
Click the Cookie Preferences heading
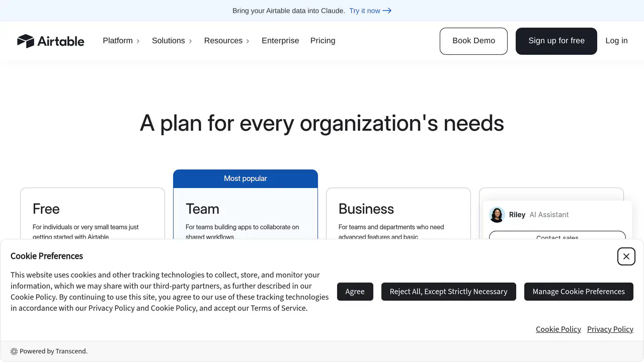click(x=47, y=256)
